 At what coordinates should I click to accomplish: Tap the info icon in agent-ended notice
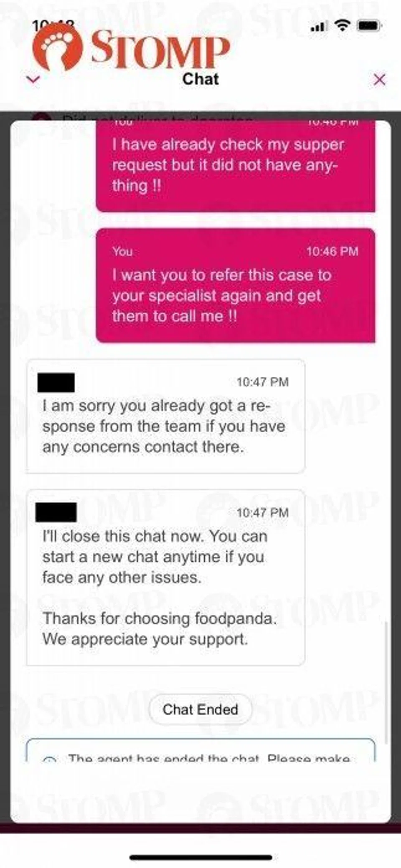50,759
